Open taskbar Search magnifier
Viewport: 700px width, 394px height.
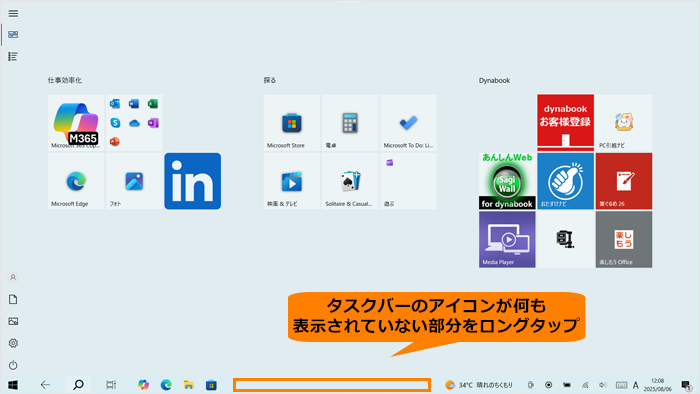(78, 385)
